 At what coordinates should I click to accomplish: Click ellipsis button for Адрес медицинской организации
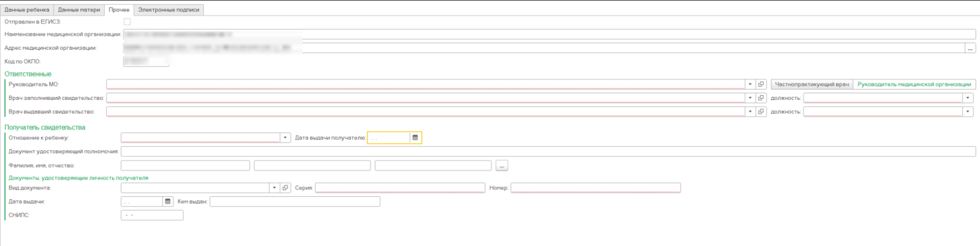coord(970,48)
